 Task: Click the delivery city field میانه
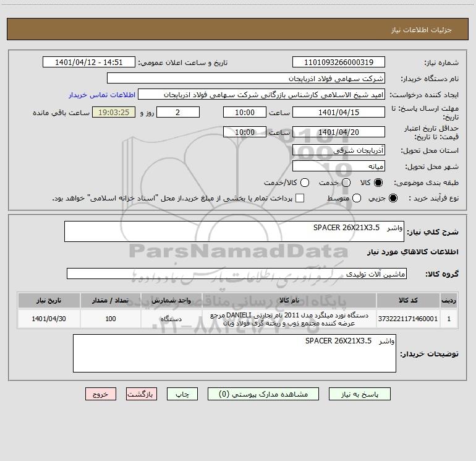point(339,166)
